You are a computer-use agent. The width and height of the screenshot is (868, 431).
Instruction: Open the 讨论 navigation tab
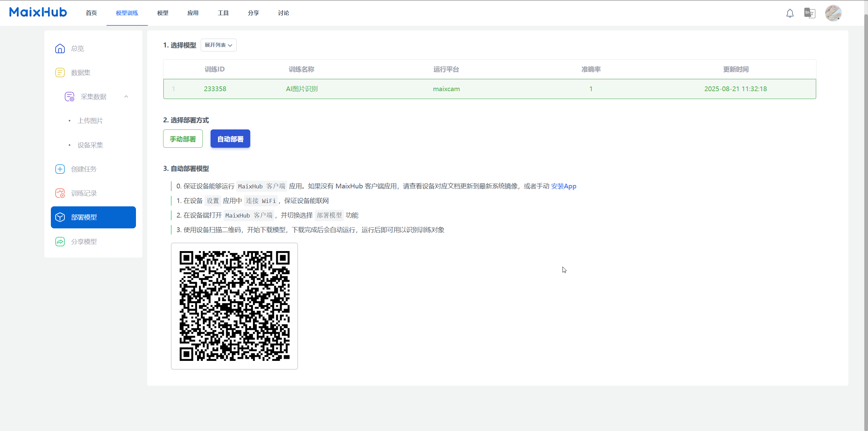283,13
